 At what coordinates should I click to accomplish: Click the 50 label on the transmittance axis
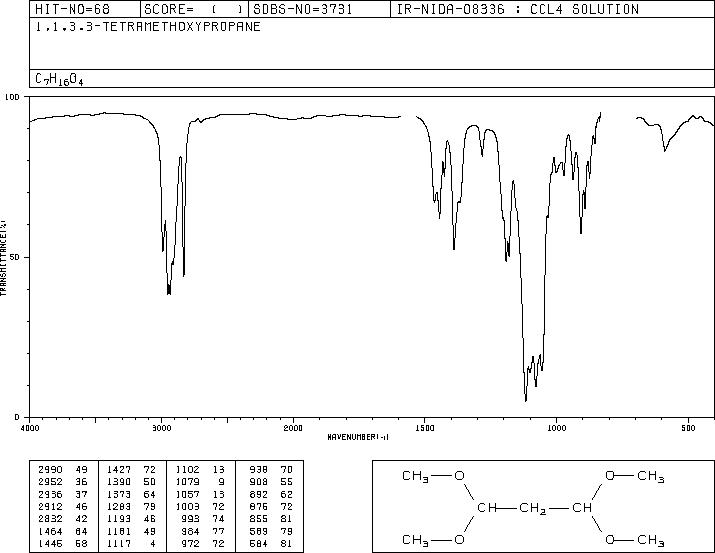[15, 258]
